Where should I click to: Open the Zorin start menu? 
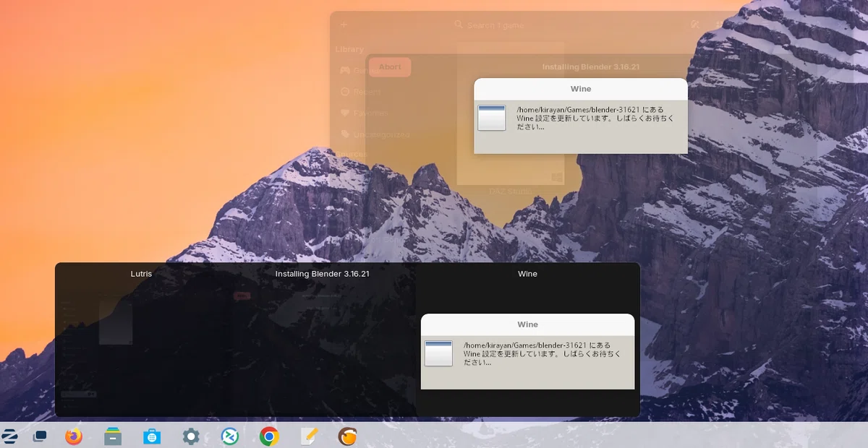(x=10, y=436)
